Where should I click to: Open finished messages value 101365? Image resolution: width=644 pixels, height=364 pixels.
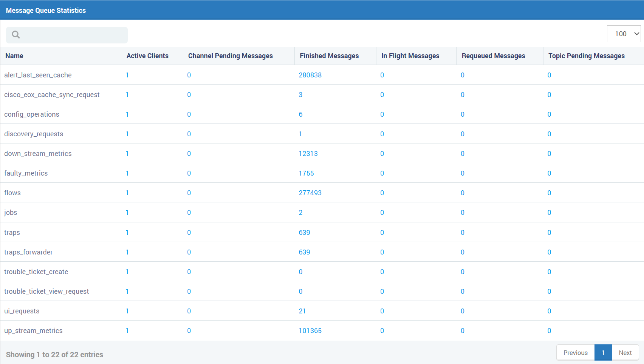pyautogui.click(x=310, y=331)
